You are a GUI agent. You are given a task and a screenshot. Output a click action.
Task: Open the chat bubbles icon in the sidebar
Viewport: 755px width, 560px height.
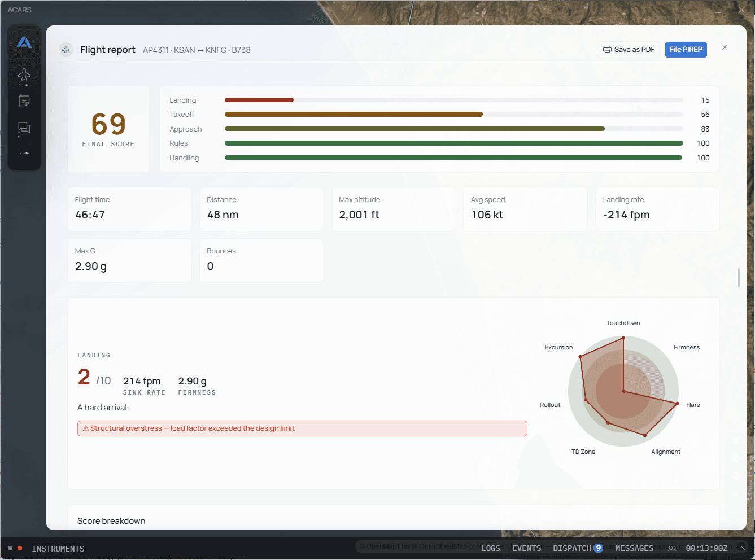[x=24, y=128]
